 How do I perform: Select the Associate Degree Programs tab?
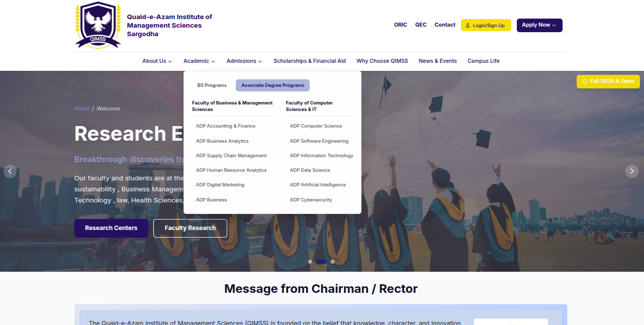click(x=272, y=85)
